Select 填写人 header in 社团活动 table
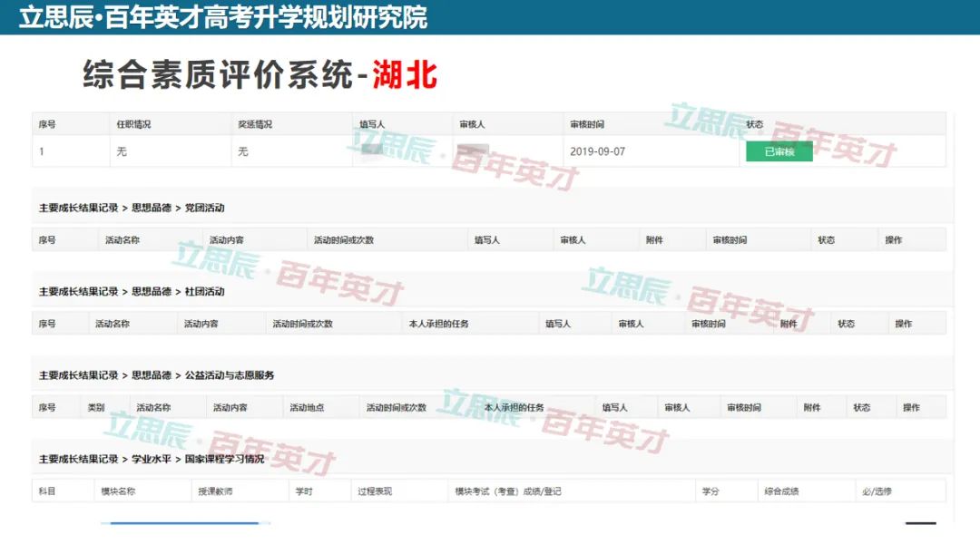 click(x=558, y=324)
